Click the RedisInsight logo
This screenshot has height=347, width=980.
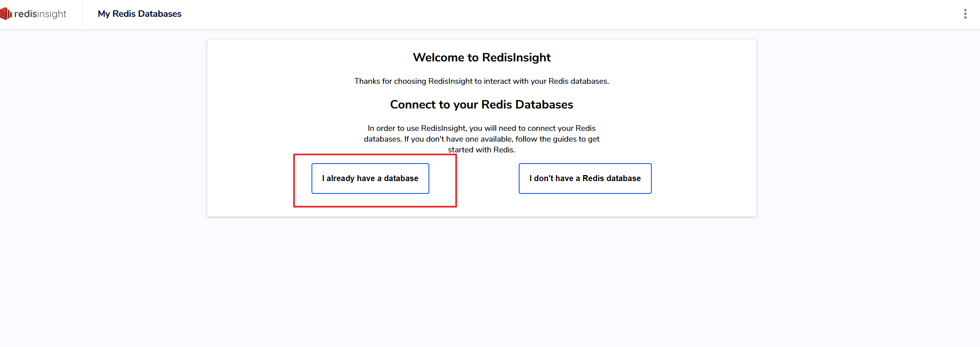[34, 14]
